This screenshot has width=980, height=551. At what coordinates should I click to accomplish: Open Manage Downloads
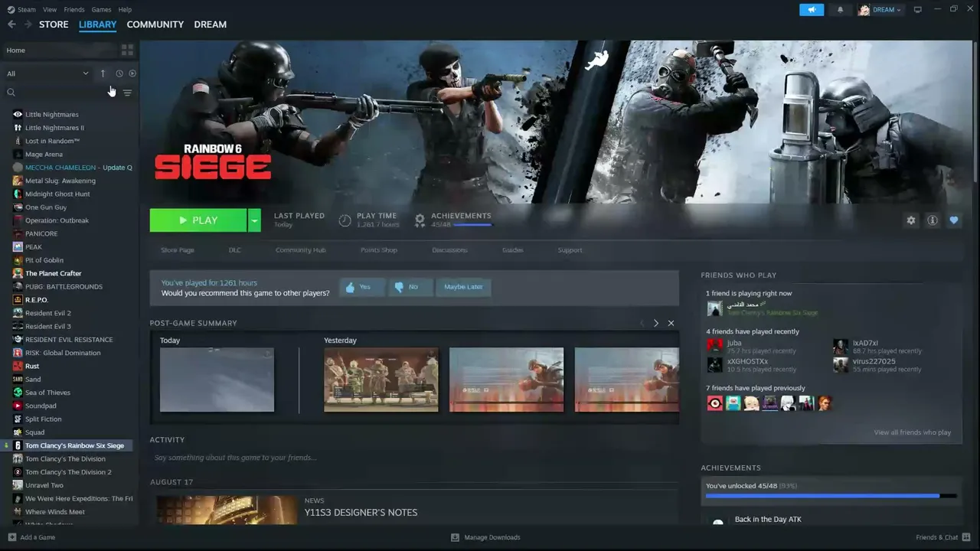coord(485,537)
